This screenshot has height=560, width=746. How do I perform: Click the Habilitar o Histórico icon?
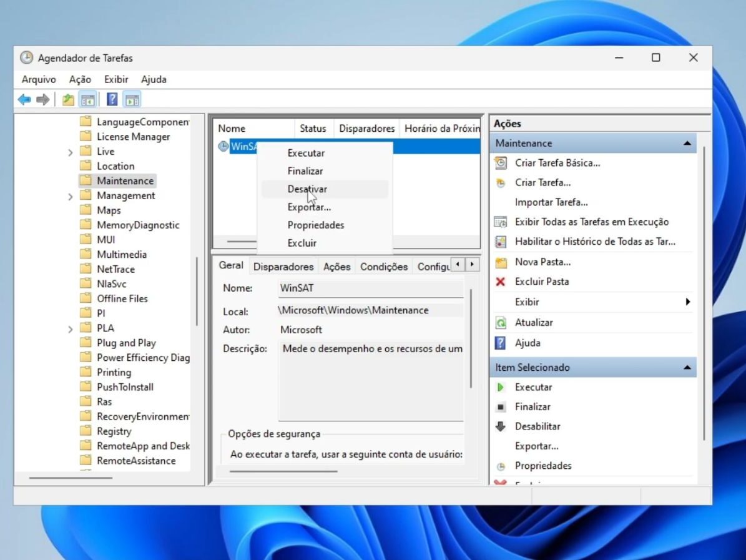(x=501, y=242)
